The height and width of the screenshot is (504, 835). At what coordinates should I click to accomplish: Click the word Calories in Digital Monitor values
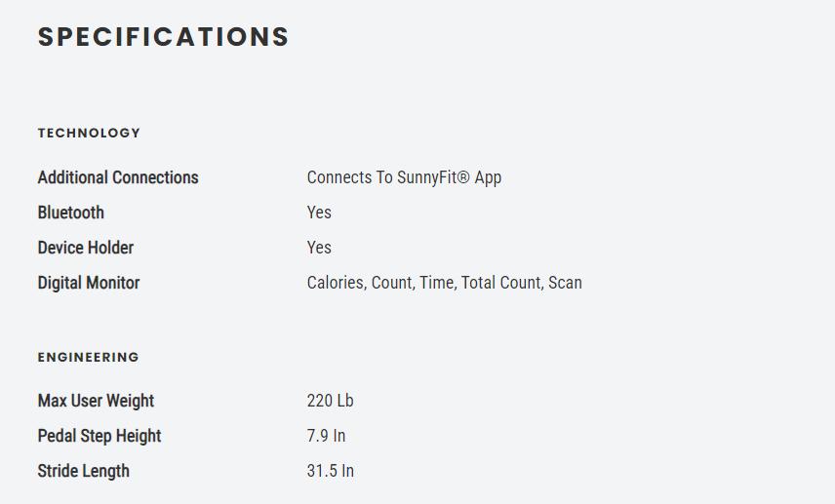(x=336, y=283)
